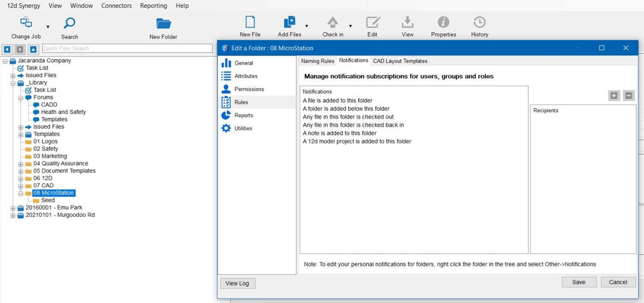Click the Quick Files Search field
The height and width of the screenshot is (303, 644).
pyautogui.click(x=127, y=48)
